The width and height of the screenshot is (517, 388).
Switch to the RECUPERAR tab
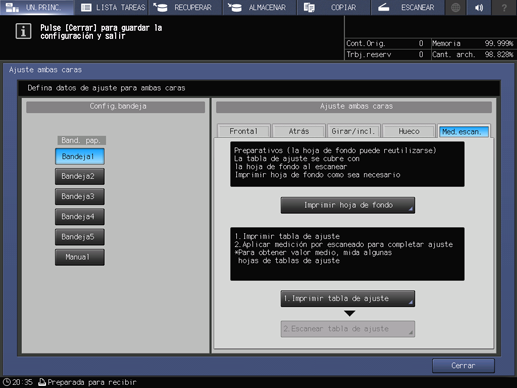pos(186,7)
